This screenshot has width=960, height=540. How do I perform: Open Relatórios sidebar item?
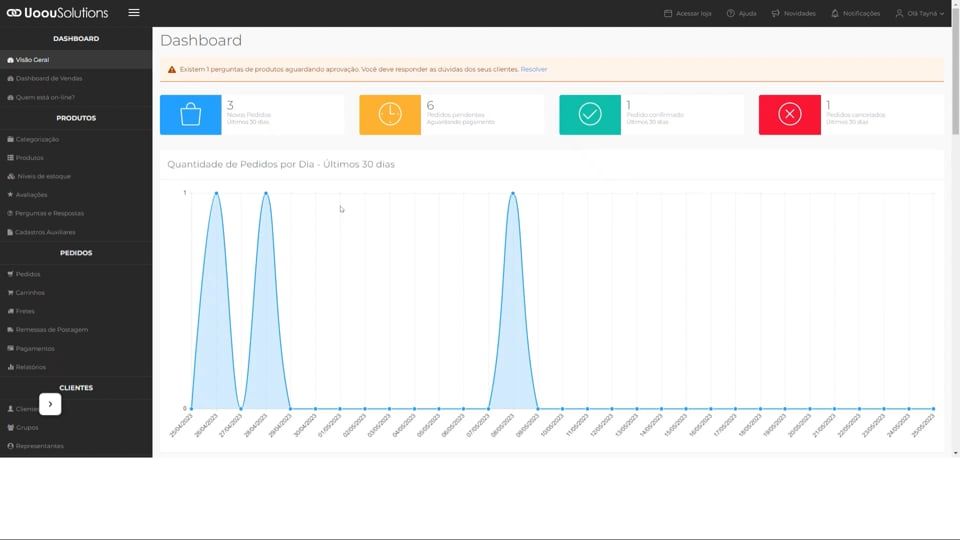click(x=31, y=367)
